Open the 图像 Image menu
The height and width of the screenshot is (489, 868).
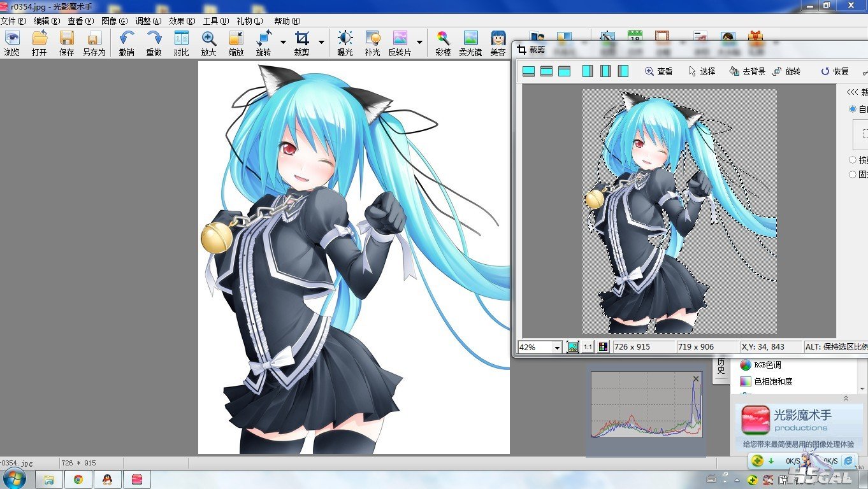pos(115,21)
